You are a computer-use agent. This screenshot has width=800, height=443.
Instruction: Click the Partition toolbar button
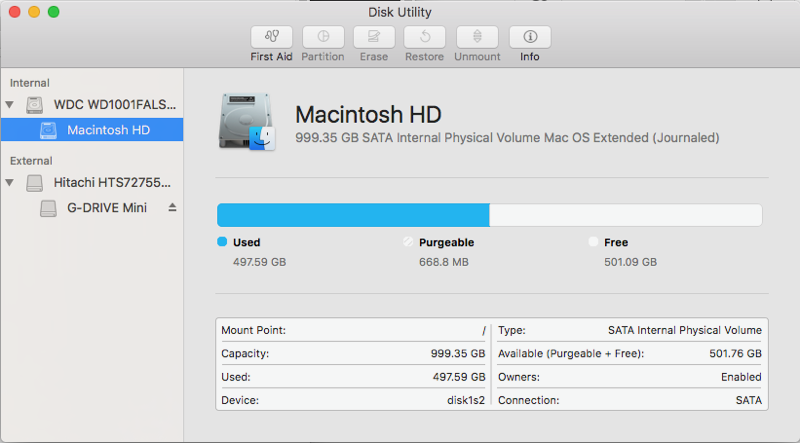(323, 37)
